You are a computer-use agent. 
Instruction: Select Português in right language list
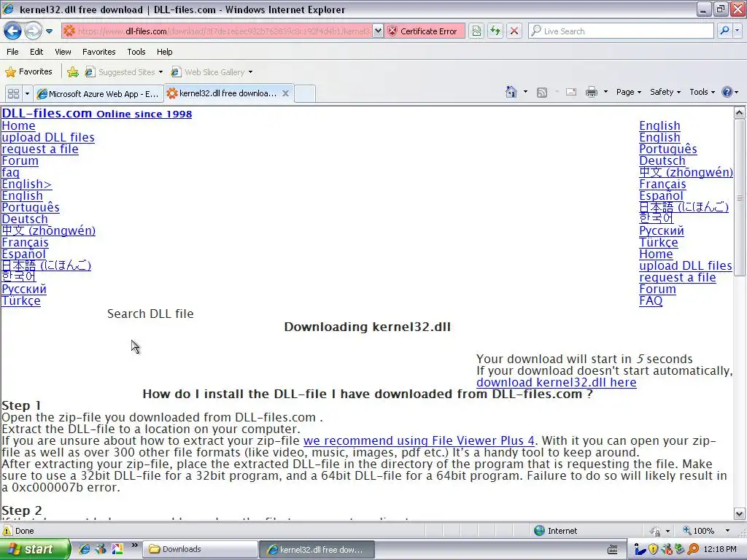pyautogui.click(x=668, y=149)
